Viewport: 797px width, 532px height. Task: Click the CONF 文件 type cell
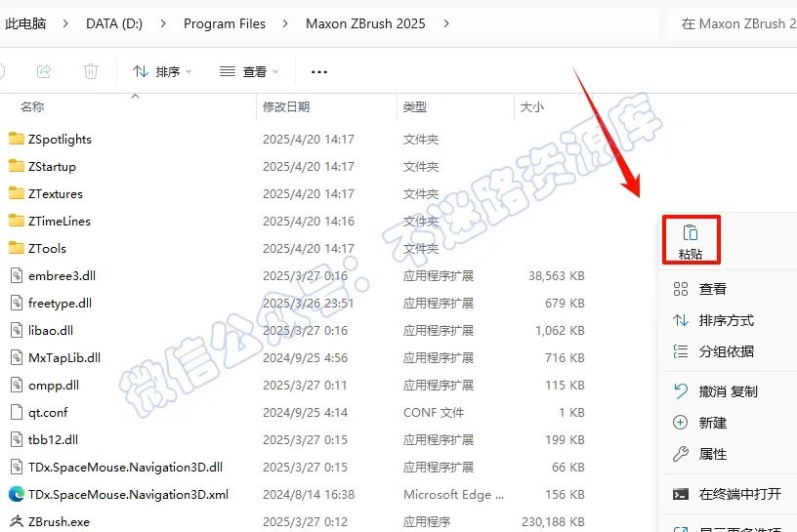(434, 413)
